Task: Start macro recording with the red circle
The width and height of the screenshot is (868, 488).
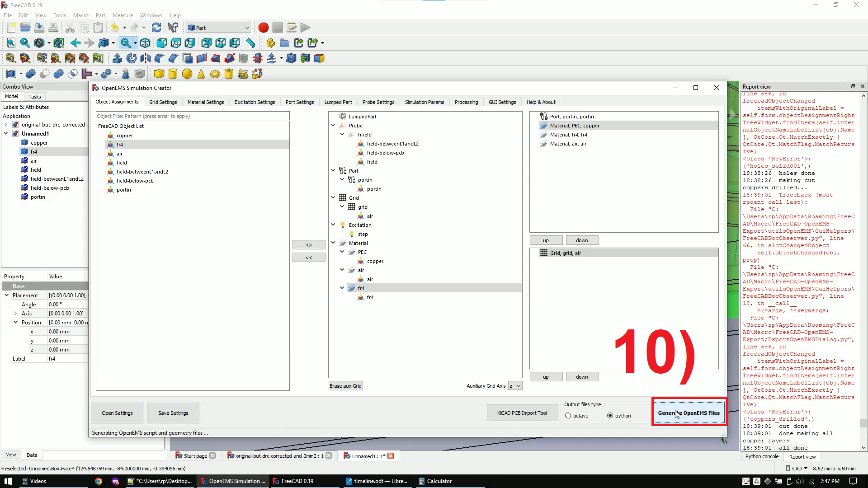Action: click(264, 28)
